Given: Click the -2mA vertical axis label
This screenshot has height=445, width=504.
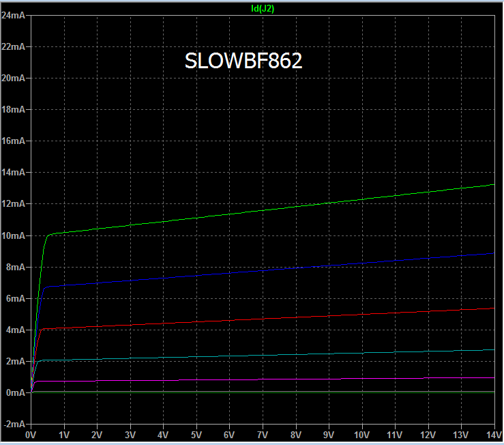Looking at the screenshot, I should [x=14, y=424].
